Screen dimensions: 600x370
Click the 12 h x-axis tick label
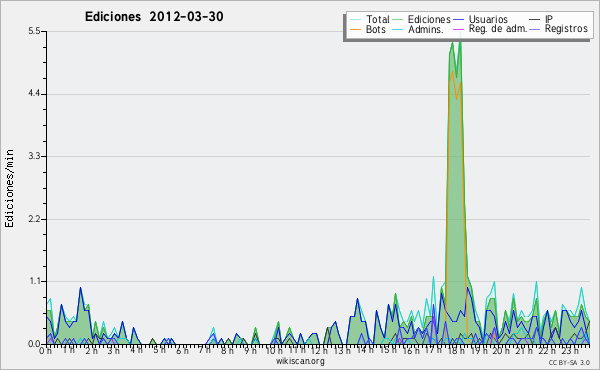pos(320,351)
